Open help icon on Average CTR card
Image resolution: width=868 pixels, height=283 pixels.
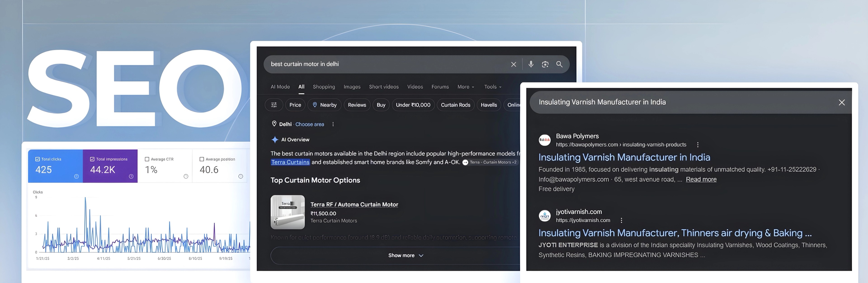coord(186,176)
